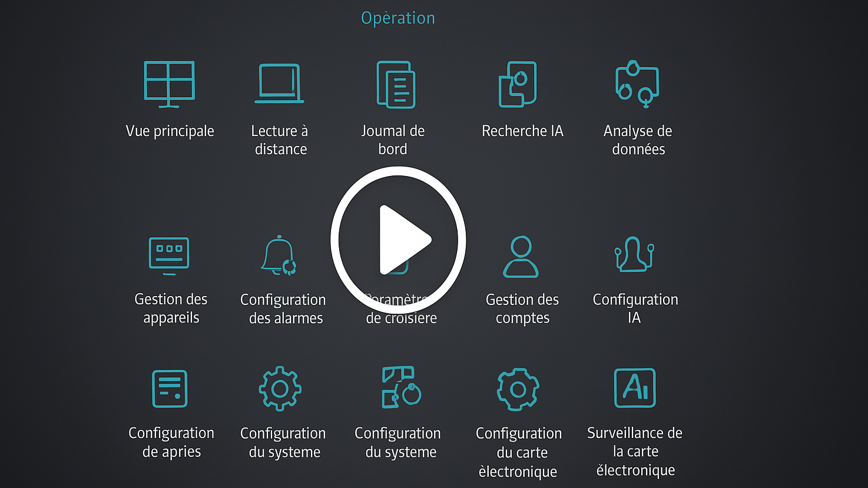Click the 'Vue principale' text label
868x488 pixels.
click(x=170, y=131)
